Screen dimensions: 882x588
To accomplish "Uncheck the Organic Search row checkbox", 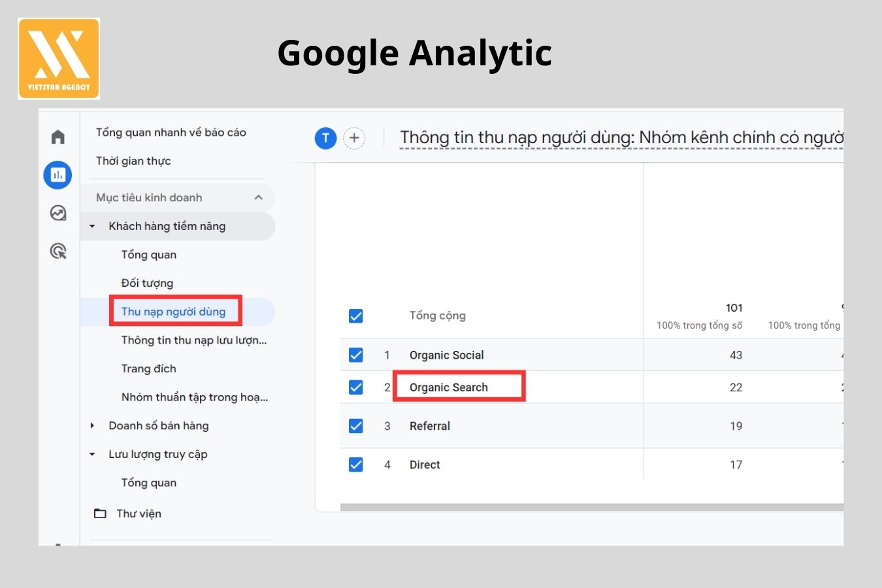I will (356, 387).
